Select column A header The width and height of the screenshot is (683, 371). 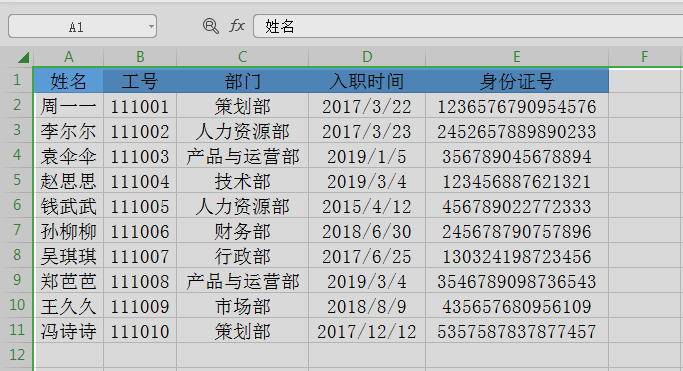click(x=68, y=57)
